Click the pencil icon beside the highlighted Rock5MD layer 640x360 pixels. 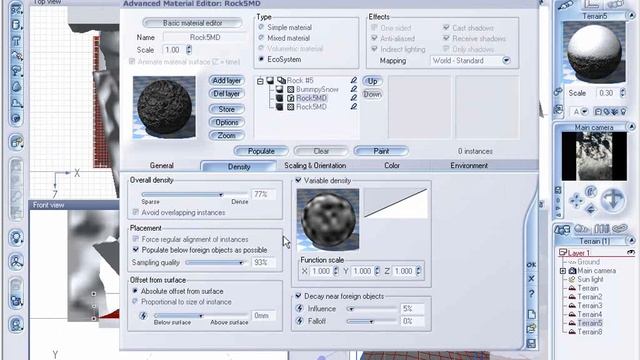(353, 98)
